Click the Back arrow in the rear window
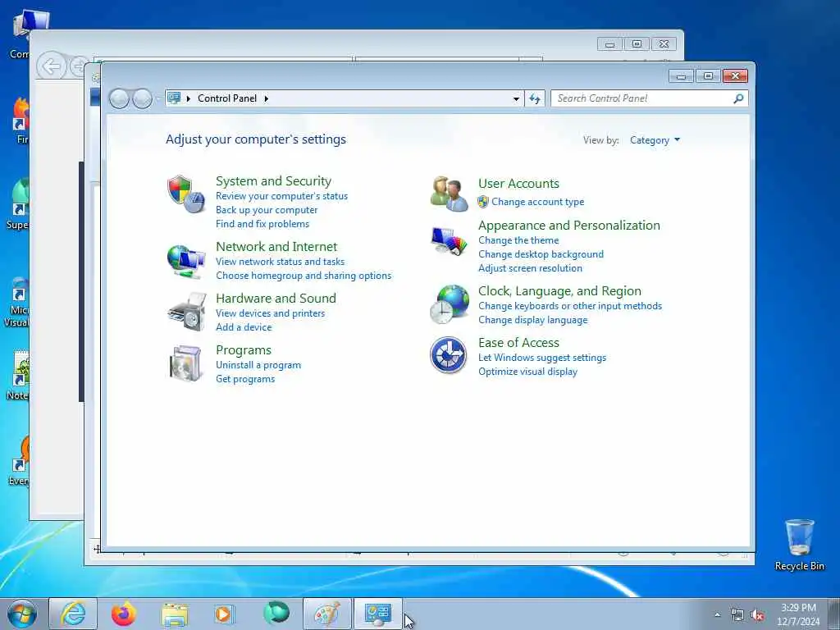The image size is (840, 630). (51, 67)
